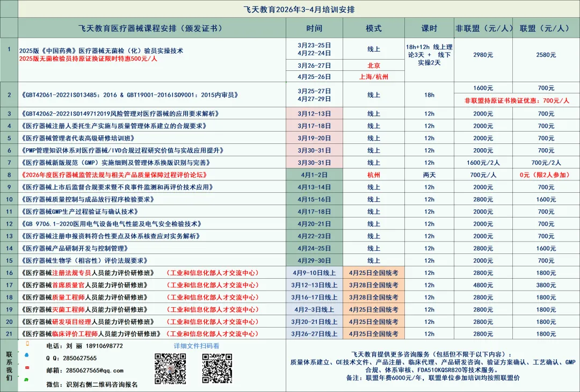This screenshot has height=392, width=580.
Task: Click the 3月16-17日线上 date cell
Action: (314, 297)
